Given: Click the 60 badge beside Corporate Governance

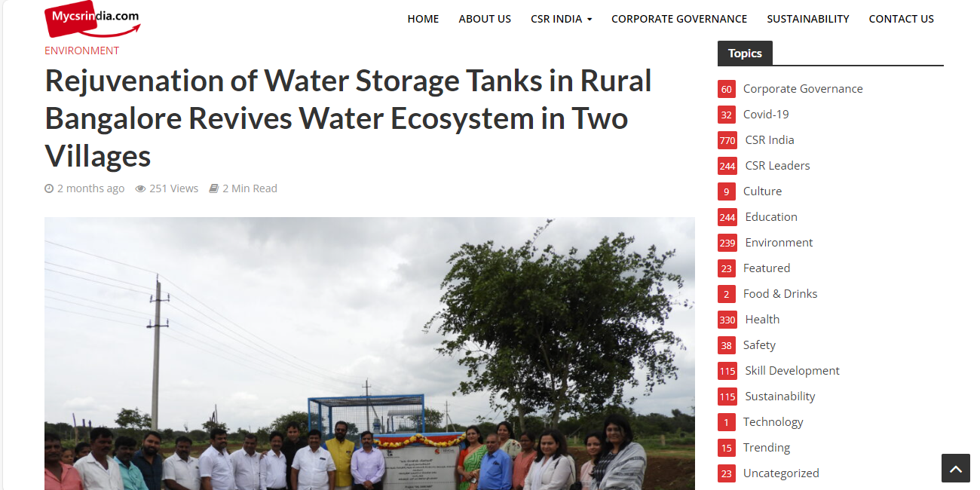Looking at the screenshot, I should coord(727,89).
